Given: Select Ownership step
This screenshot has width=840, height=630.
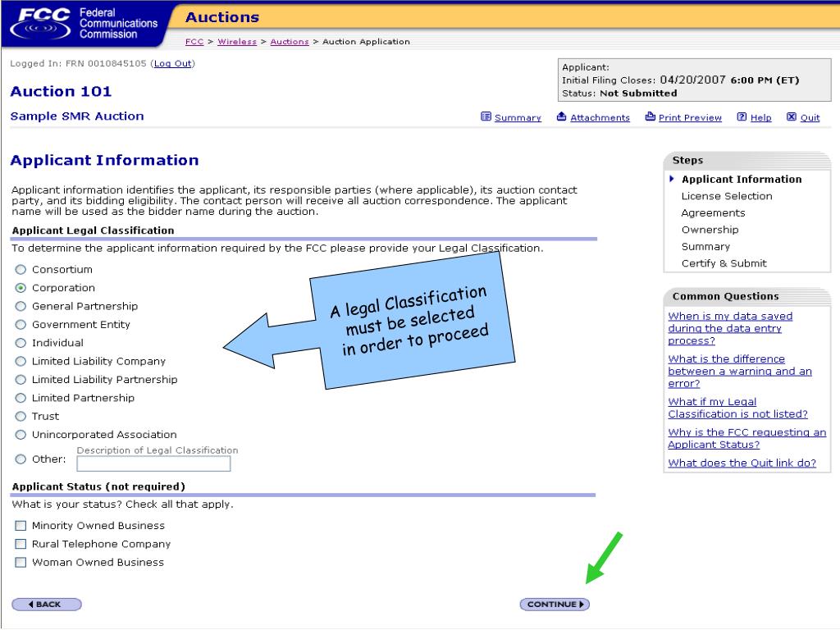Looking at the screenshot, I should (710, 230).
